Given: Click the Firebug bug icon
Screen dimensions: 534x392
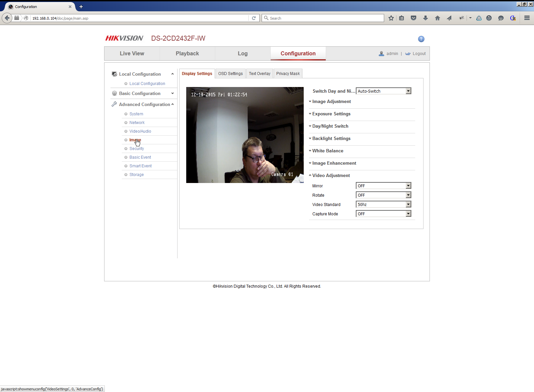Looking at the screenshot, I should [462, 18].
